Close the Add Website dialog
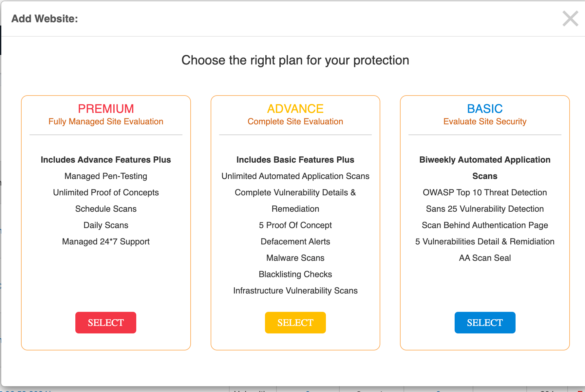 click(570, 19)
